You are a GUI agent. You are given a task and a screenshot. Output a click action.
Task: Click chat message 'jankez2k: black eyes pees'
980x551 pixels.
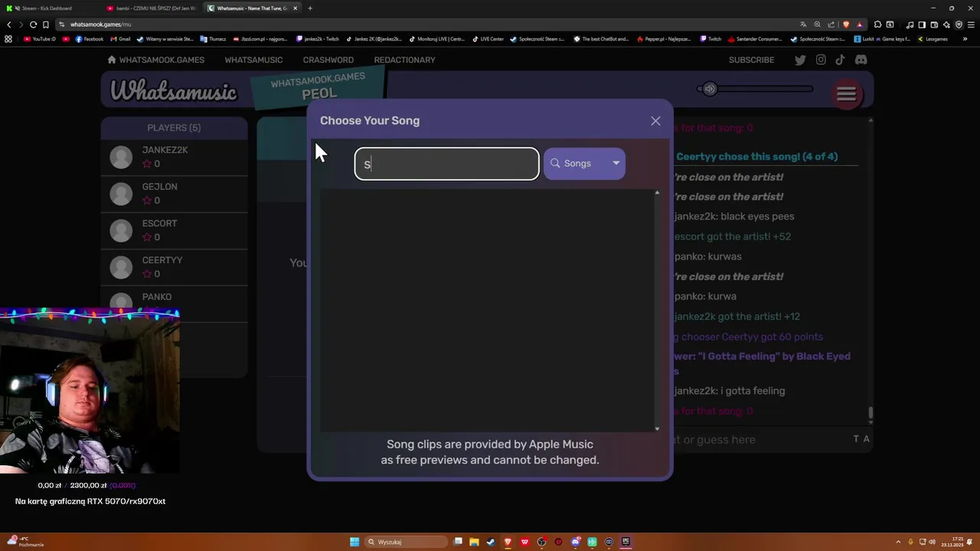(x=734, y=217)
